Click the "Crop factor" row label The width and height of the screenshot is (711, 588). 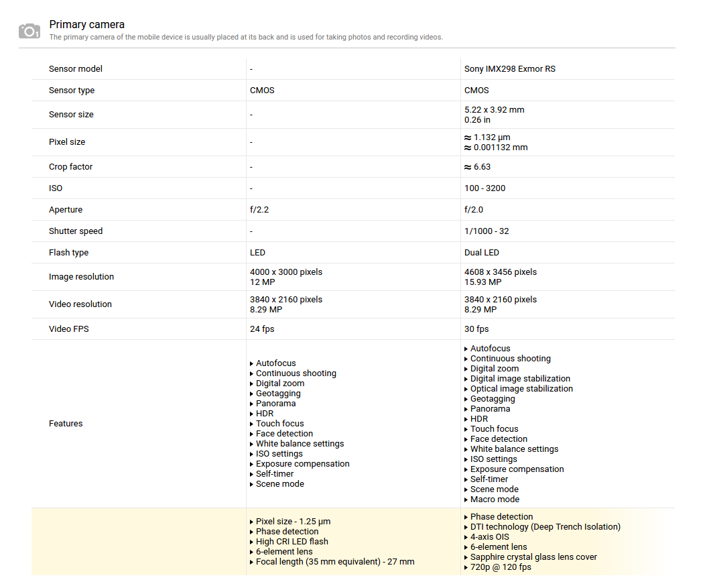click(70, 167)
